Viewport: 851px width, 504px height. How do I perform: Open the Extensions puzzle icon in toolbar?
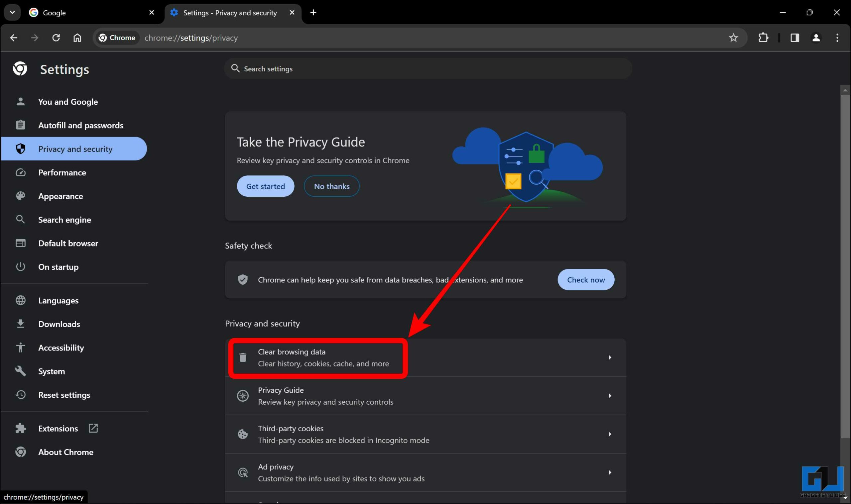coord(763,38)
